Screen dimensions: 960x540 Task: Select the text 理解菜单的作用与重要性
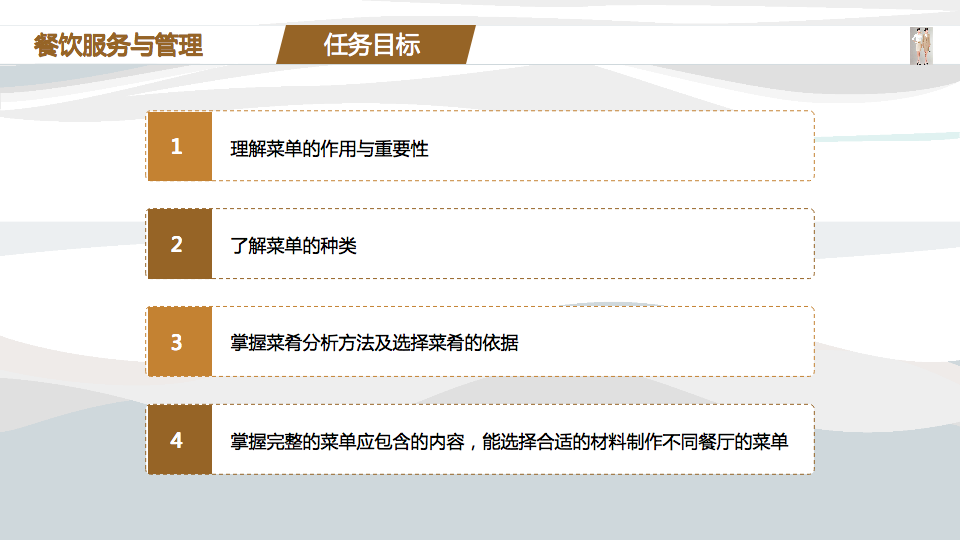(329, 149)
